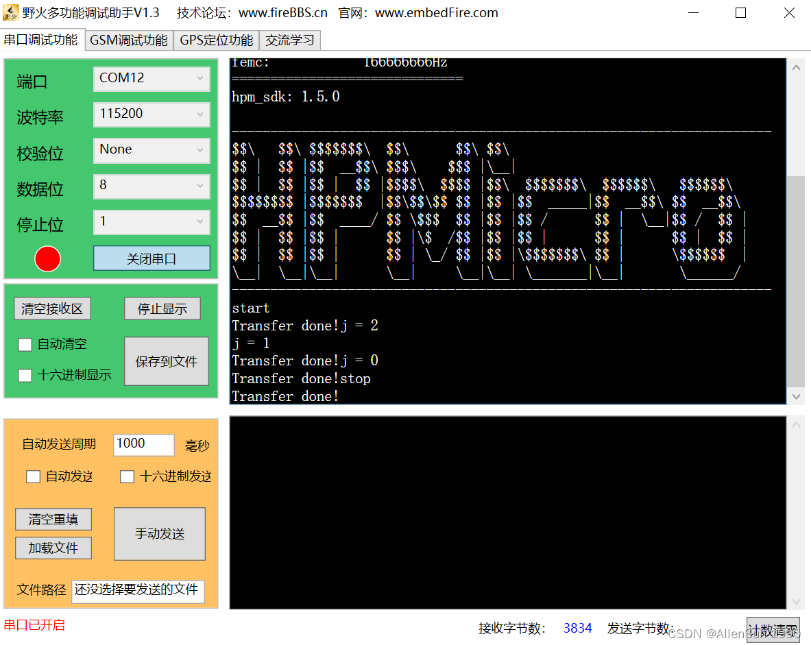
Task: Enable the 自动清空 checkbox
Action: pyautogui.click(x=26, y=345)
